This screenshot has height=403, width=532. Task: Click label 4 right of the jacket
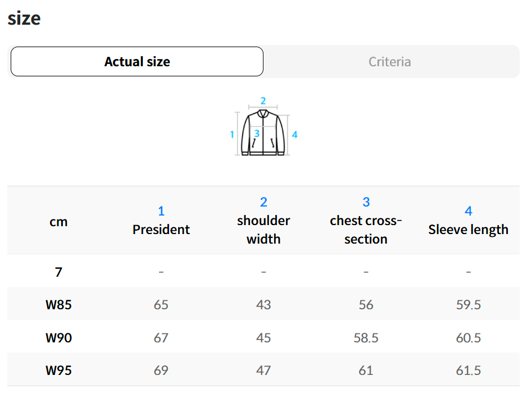(295, 135)
